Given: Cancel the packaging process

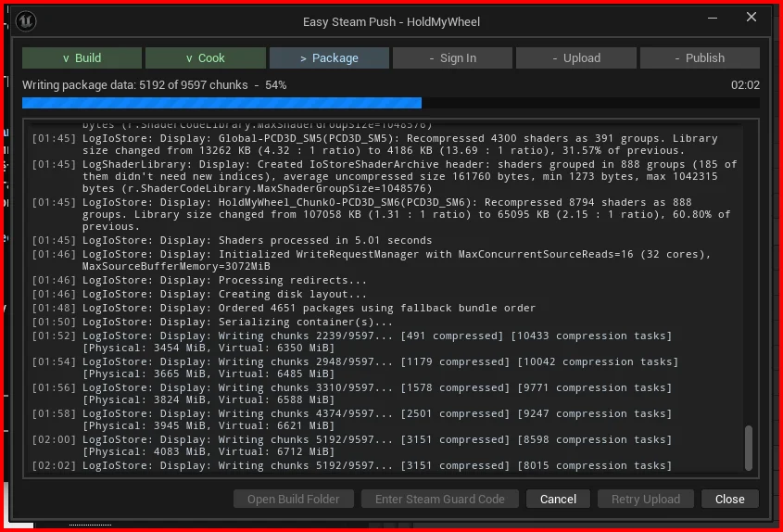Looking at the screenshot, I should click(x=558, y=499).
